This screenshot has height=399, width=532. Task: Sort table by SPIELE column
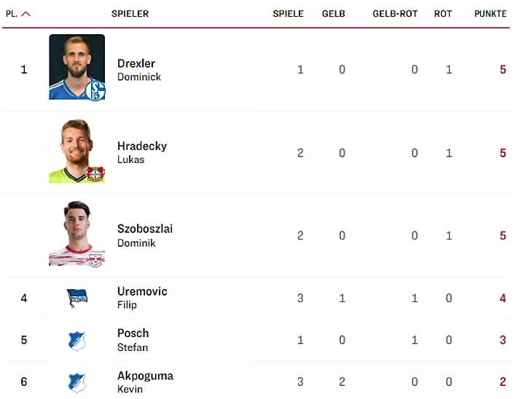288,14
